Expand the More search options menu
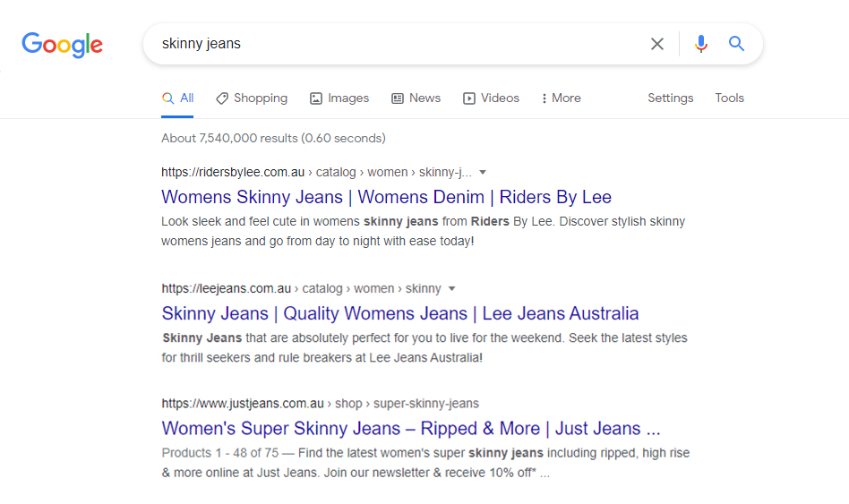This screenshot has width=849, height=504. coord(561,98)
